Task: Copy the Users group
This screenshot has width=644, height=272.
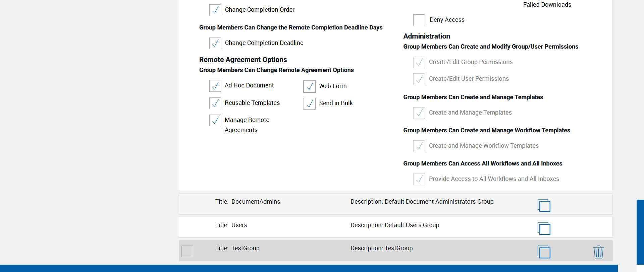Action: pos(544,228)
